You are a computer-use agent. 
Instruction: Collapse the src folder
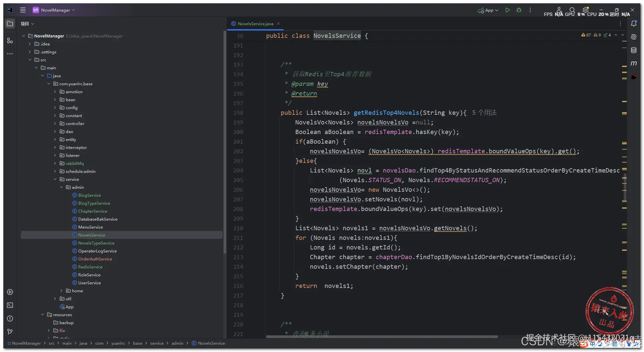30,60
